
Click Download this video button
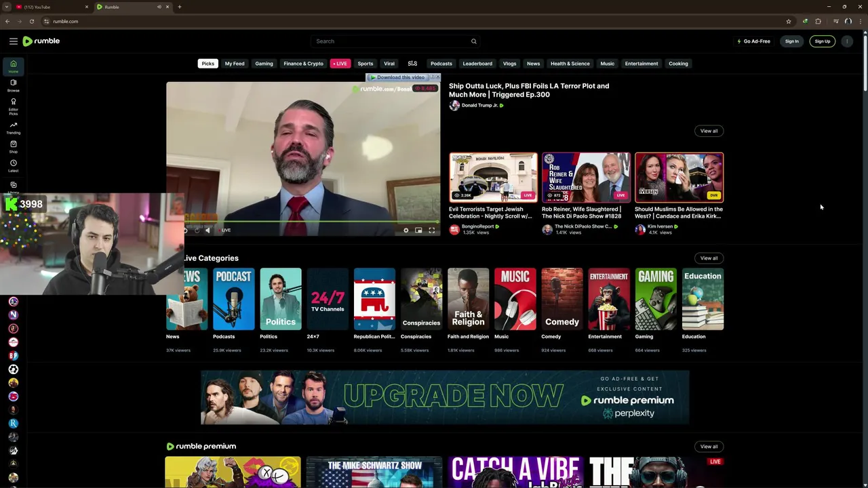tap(397, 77)
